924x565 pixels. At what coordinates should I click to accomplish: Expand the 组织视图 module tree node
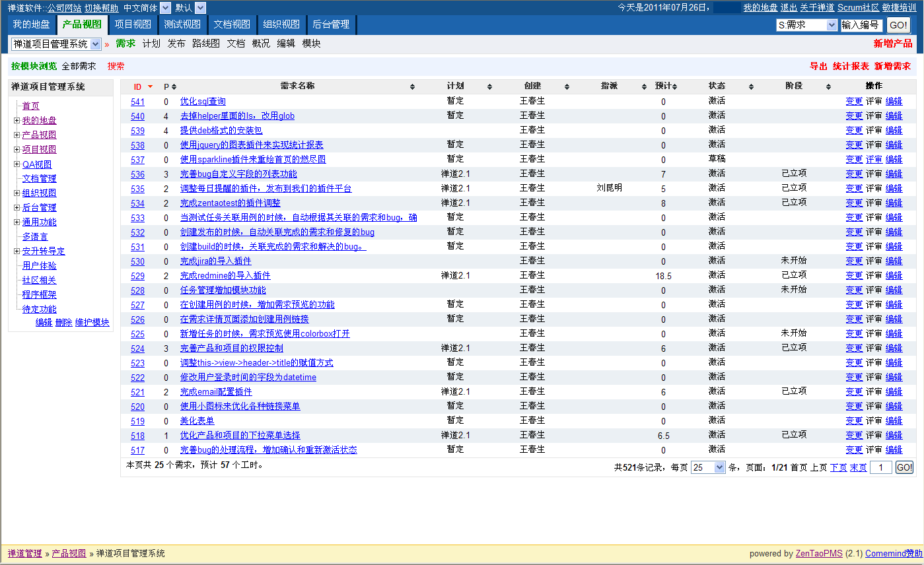point(17,193)
